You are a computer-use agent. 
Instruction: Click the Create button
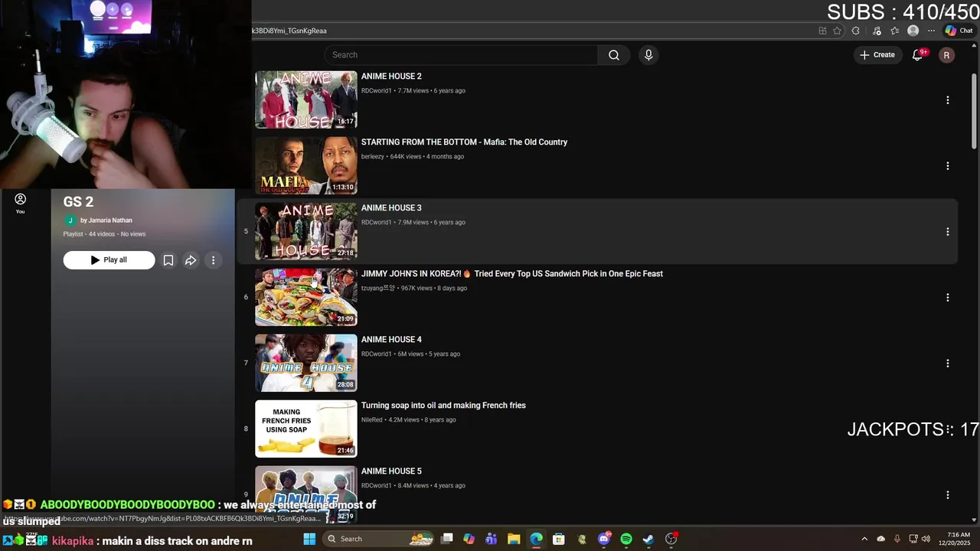(877, 55)
